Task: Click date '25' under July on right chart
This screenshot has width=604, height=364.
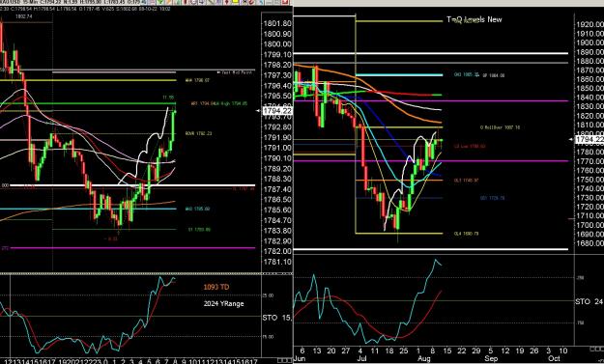Action: [403, 350]
